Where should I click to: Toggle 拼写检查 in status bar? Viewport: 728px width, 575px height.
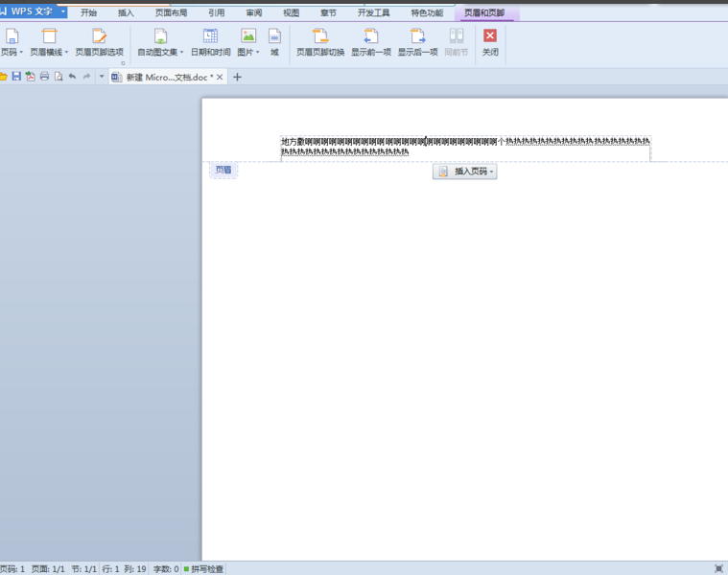pyautogui.click(x=203, y=569)
